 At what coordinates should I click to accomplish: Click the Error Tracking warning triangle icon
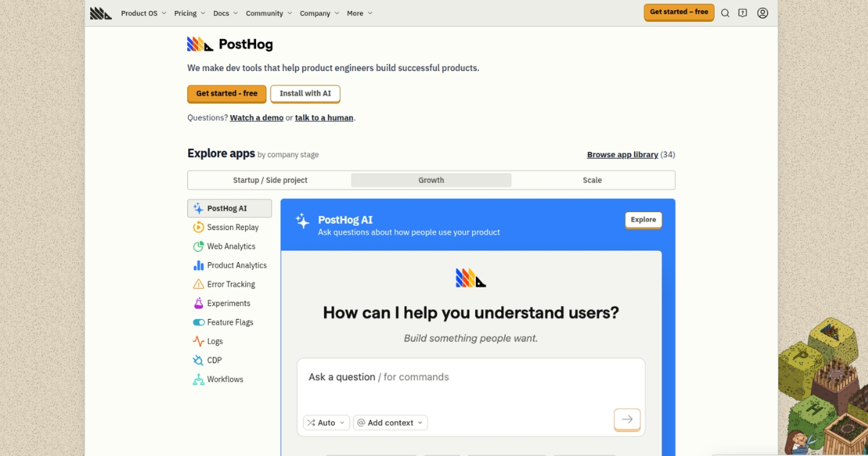(198, 284)
